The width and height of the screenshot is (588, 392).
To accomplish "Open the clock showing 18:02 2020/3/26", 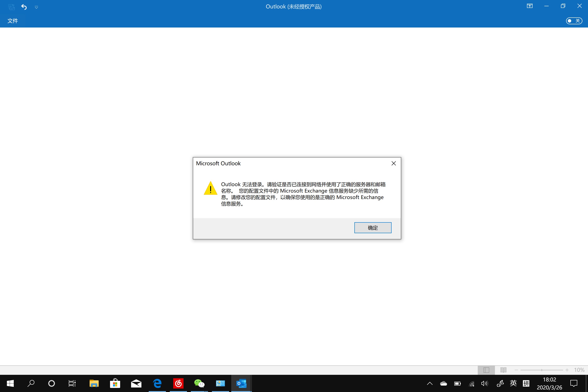I will [549, 383].
